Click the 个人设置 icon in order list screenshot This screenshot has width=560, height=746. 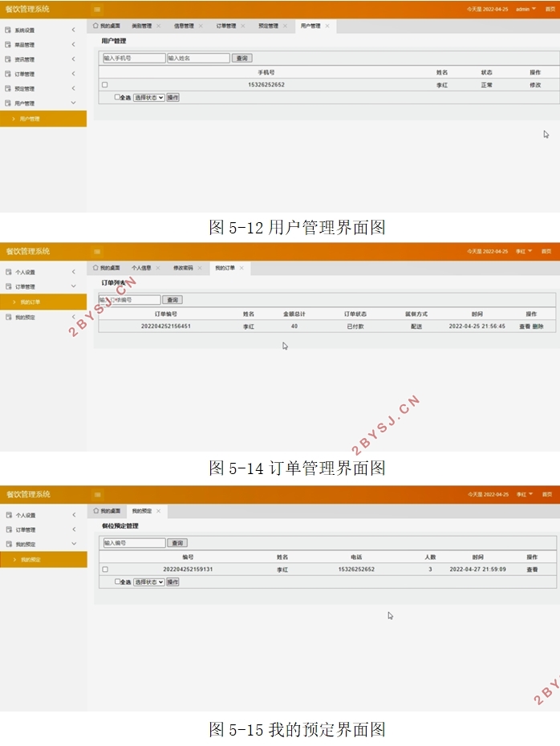9,272
